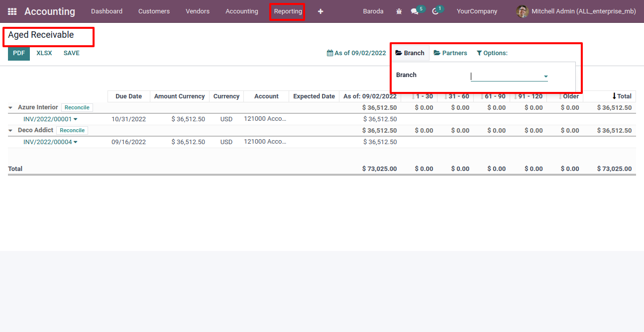Reconcile Deco Addict entries

click(x=72, y=130)
